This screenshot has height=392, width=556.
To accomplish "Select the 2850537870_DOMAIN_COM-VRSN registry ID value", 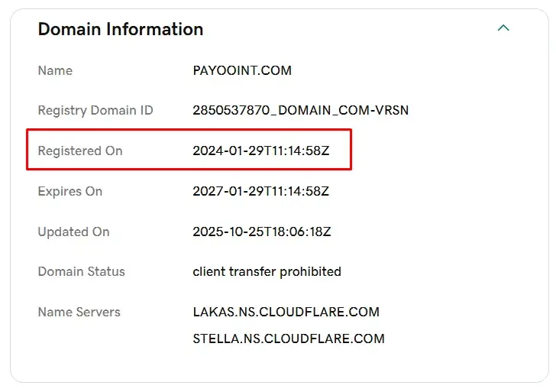I will (301, 110).
